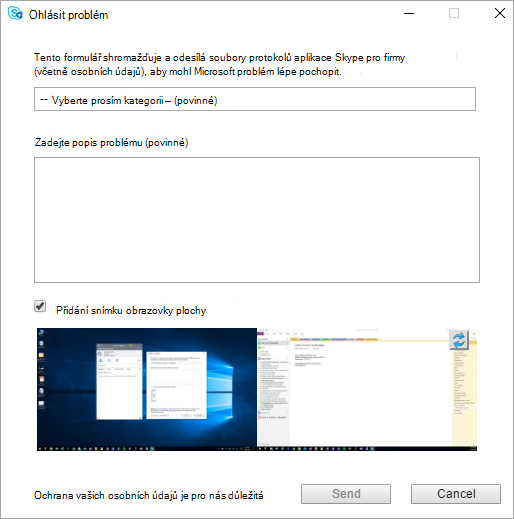Screen dimensions: 514x519
Task: Focus the problem description text box
Action: 257,220
